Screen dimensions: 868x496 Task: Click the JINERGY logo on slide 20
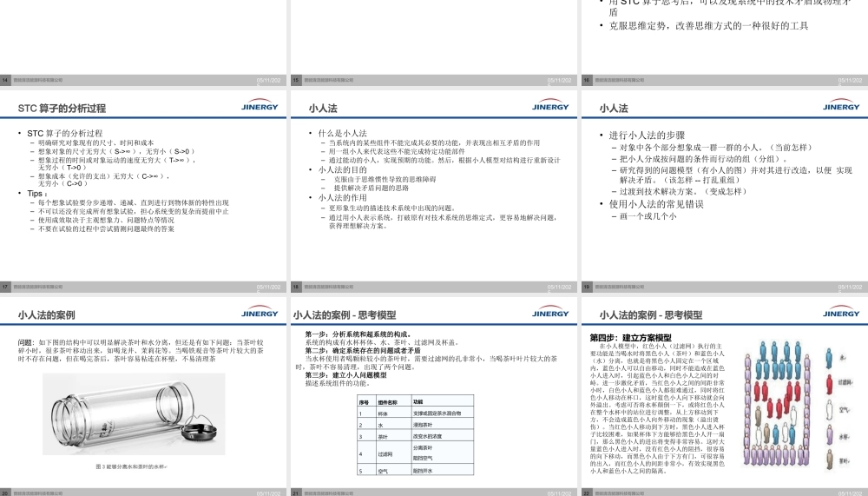pyautogui.click(x=260, y=312)
